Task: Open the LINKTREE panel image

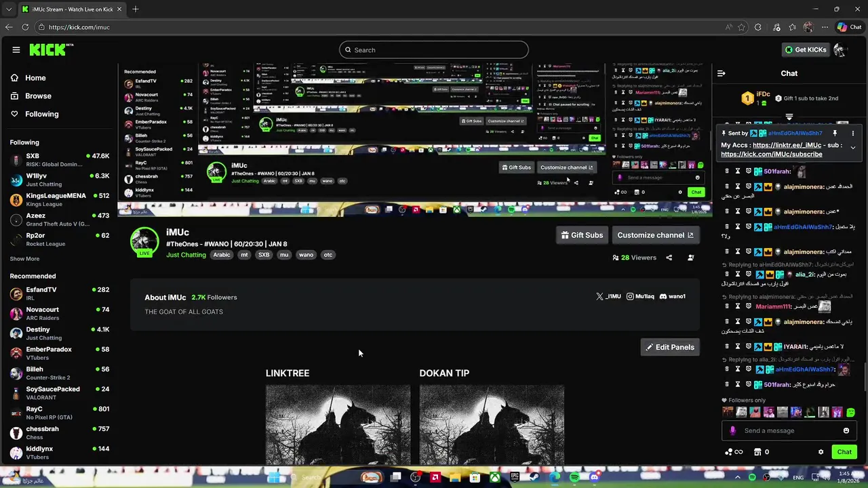Action: tap(338, 425)
